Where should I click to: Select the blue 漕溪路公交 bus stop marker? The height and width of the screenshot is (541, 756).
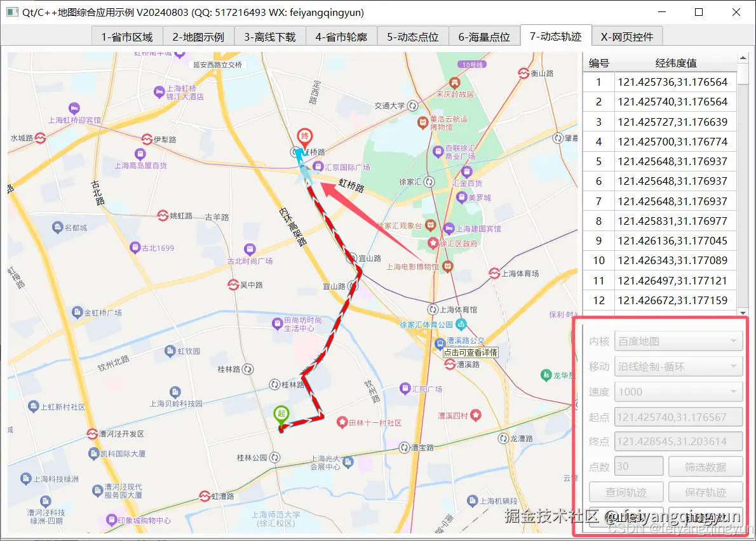point(440,342)
